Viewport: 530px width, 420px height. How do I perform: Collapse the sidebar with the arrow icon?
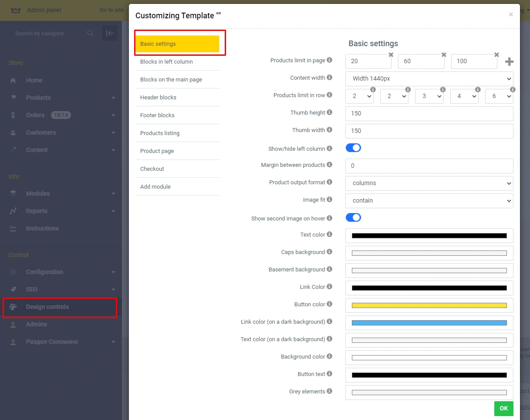tap(110, 33)
